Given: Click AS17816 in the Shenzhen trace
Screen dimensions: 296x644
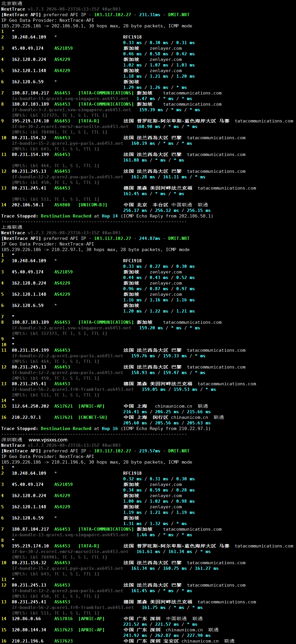Looking at the screenshot, I should [x=63, y=619].
